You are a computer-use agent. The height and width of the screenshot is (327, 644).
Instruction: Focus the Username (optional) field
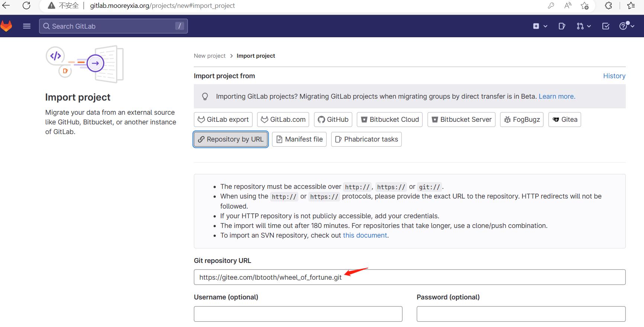(x=298, y=314)
